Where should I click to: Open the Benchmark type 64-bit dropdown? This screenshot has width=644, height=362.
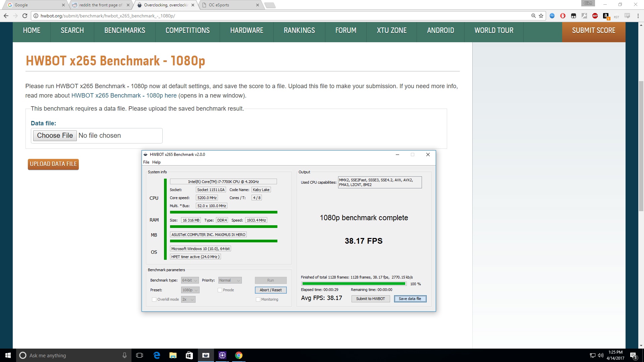click(x=190, y=280)
